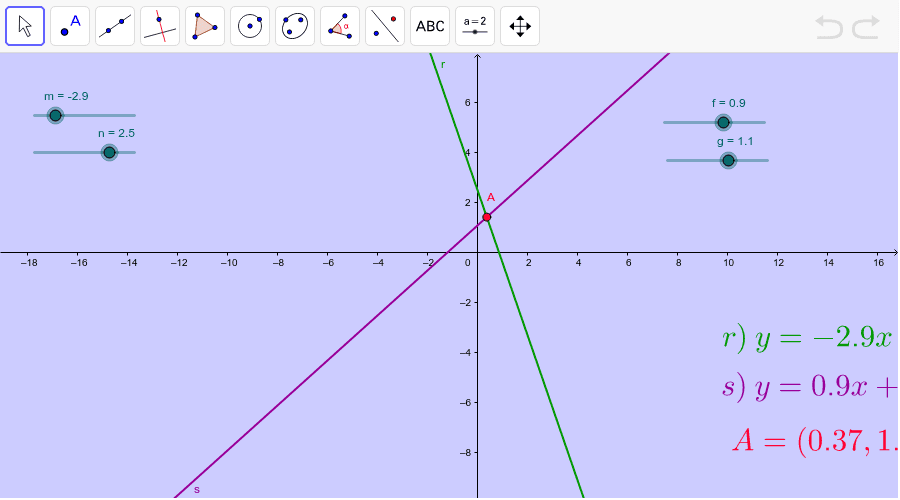Click the Undo arrow

829,27
